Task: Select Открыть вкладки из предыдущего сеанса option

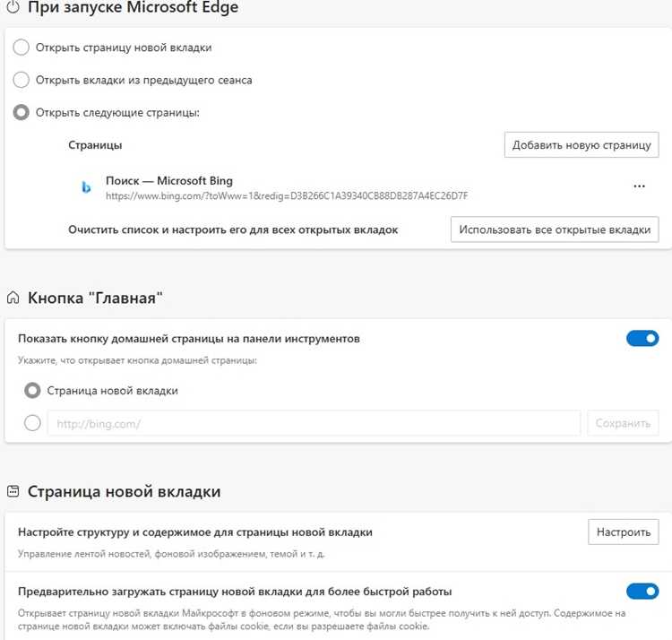Action: click(21, 80)
